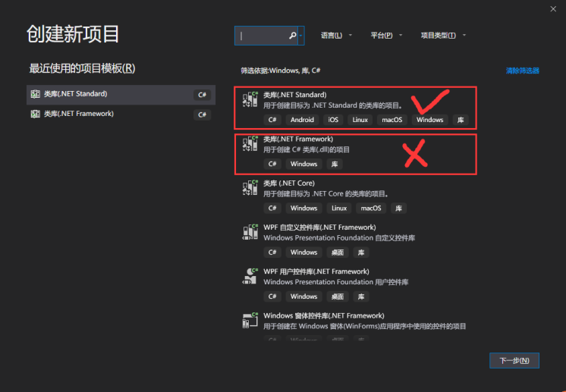This screenshot has height=392, width=566.
Task: Click recent 类库(.NET Standard) item icon
Action: coord(35,94)
